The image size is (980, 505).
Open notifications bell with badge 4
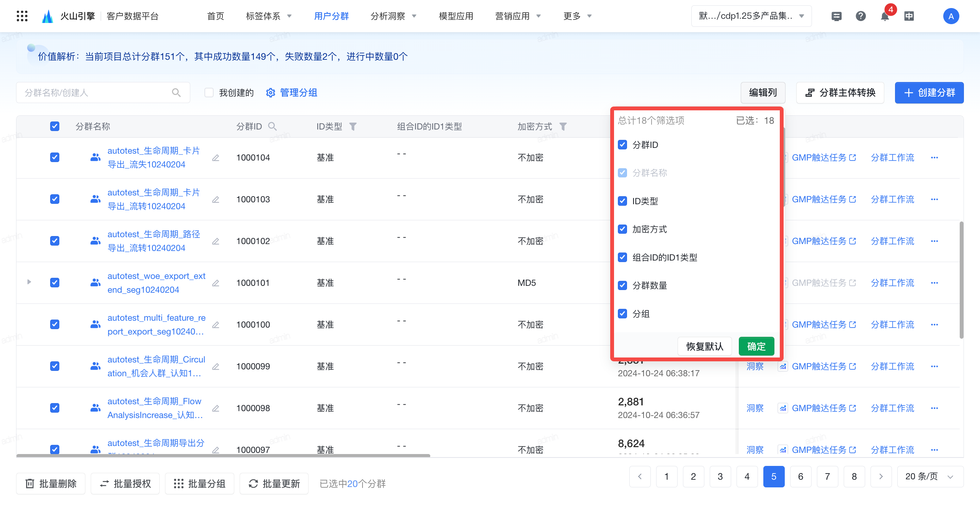(885, 16)
